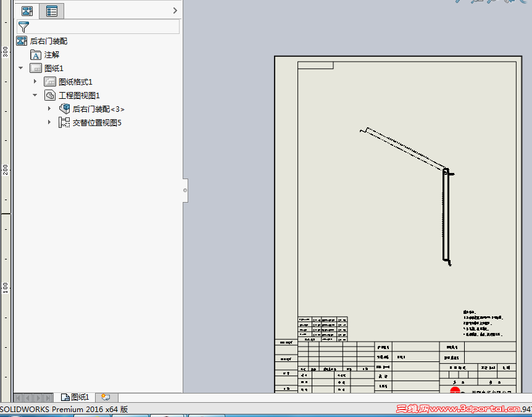This screenshot has height=417, width=532.
Task: Click the 工程图视图1 drawing view icon
Action: [50, 95]
